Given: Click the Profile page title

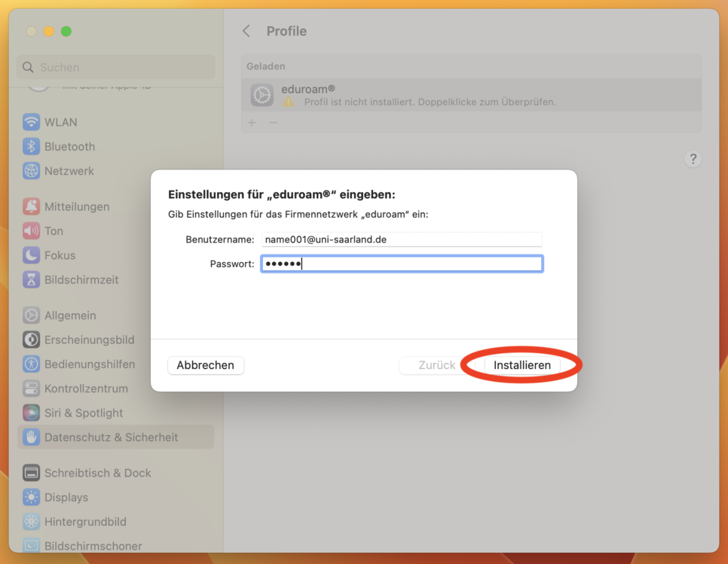Looking at the screenshot, I should click(286, 31).
